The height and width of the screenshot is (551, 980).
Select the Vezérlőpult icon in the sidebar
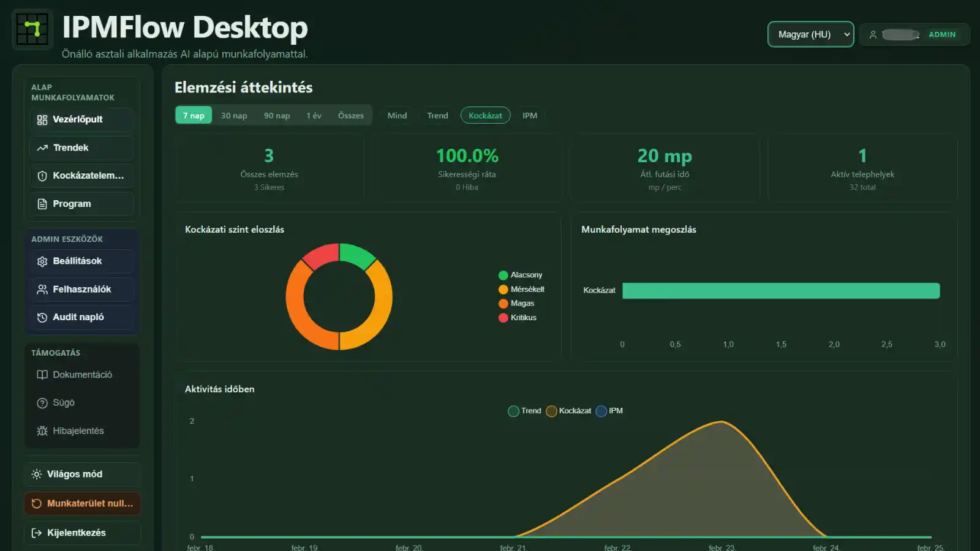42,119
